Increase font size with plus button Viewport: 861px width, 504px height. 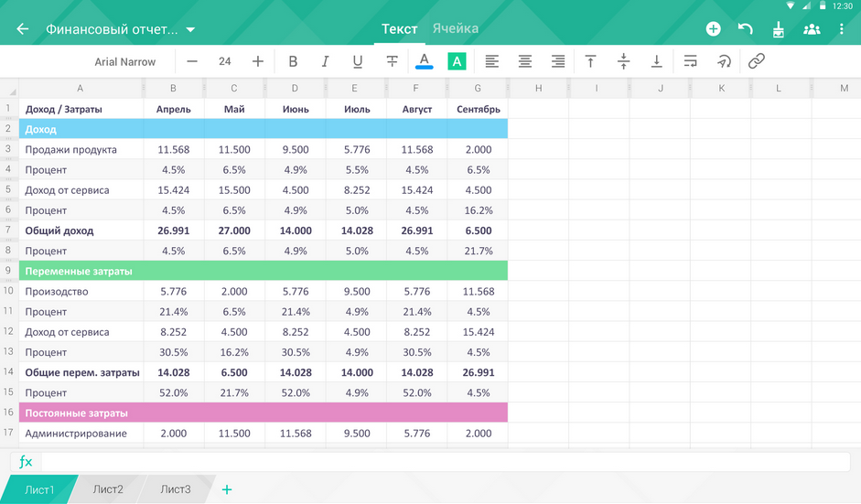[257, 61]
